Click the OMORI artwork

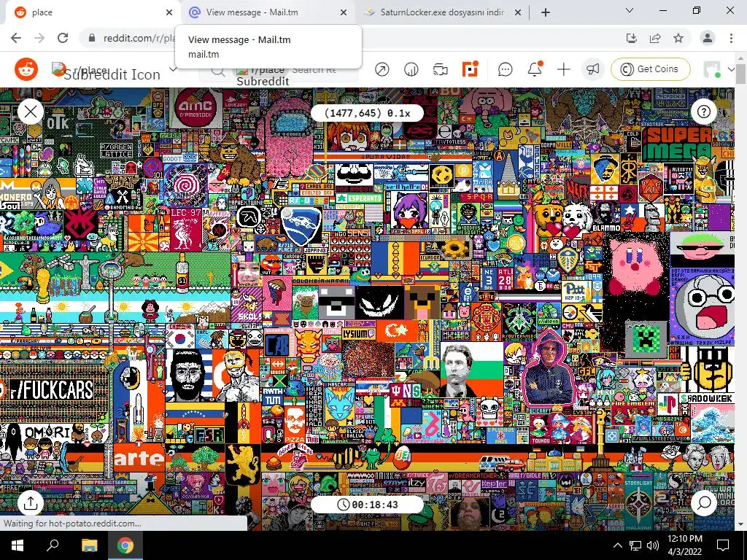(47, 432)
